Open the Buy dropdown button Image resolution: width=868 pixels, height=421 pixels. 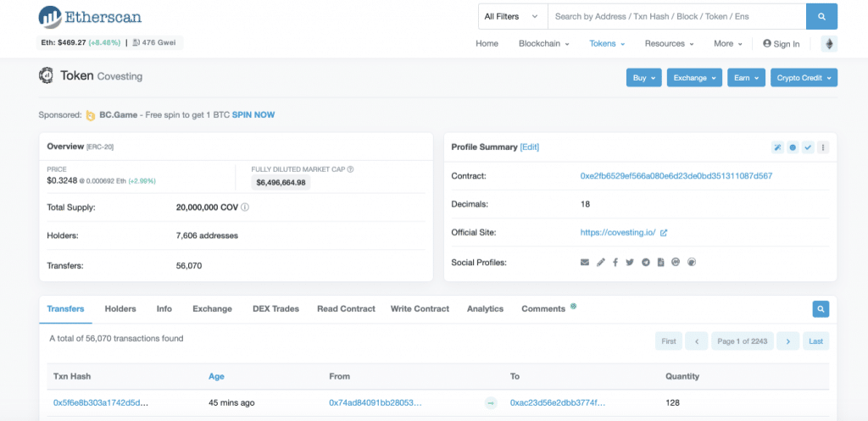tap(644, 77)
